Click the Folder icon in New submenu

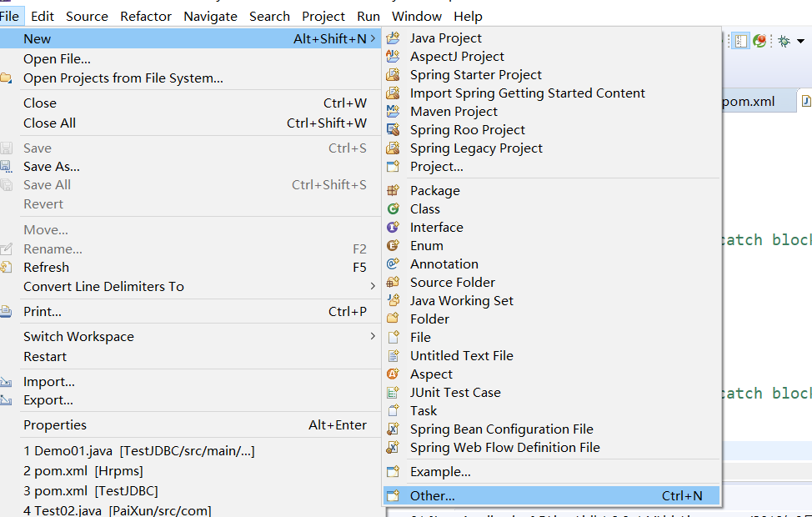coord(393,319)
